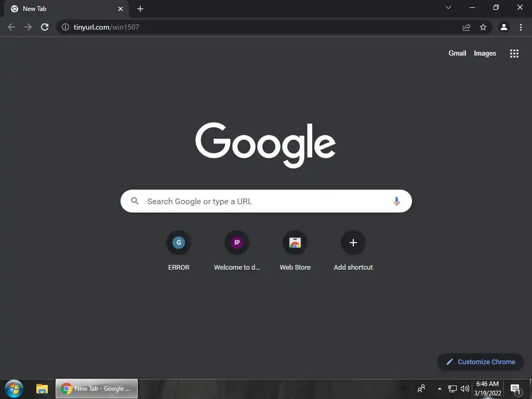Click Customize Chrome button
This screenshot has height=399, width=532.
[481, 362]
